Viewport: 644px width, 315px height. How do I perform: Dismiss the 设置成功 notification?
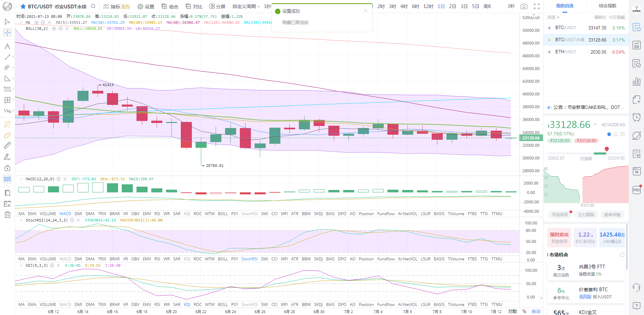(365, 11)
